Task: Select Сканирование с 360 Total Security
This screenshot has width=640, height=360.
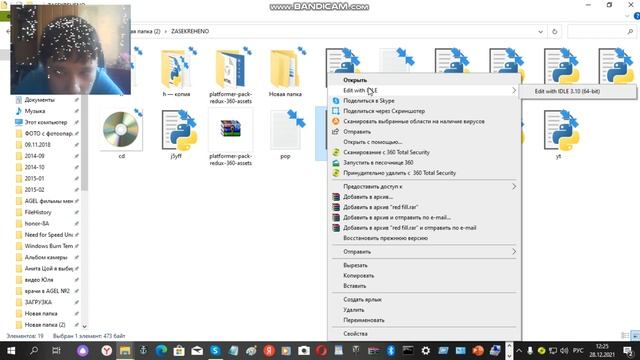Action: (x=386, y=152)
